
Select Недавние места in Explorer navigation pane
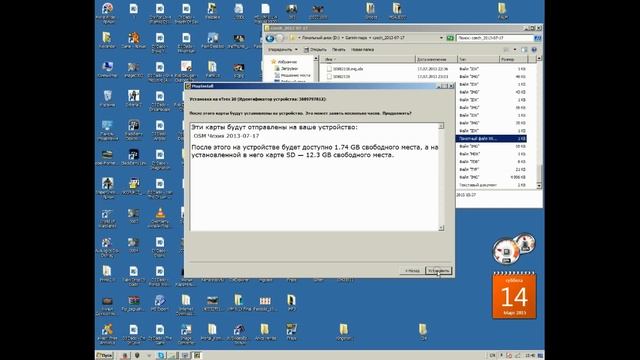click(292, 76)
